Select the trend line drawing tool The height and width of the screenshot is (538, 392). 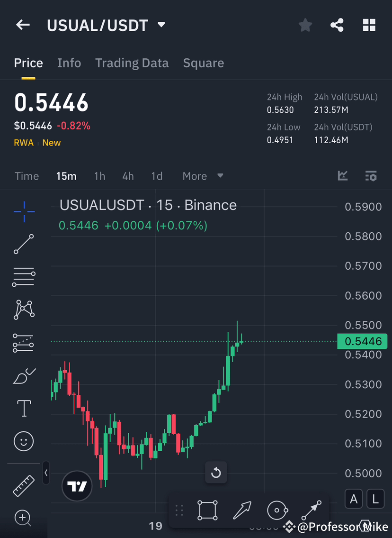23,245
